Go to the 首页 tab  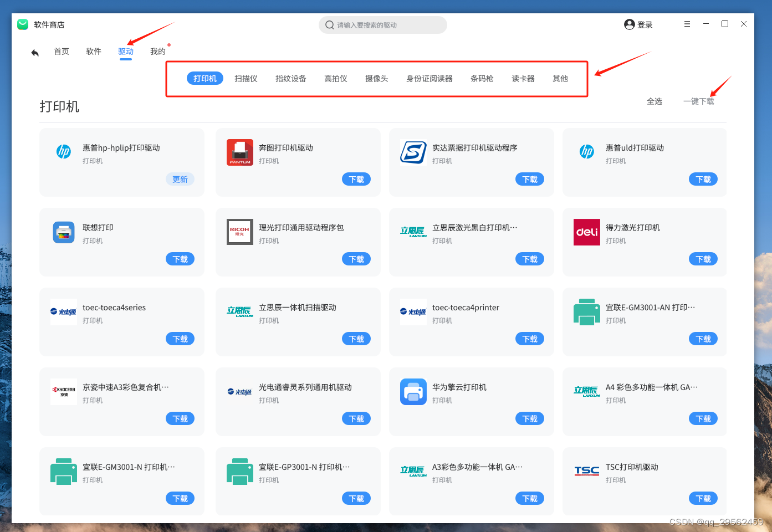pyautogui.click(x=62, y=52)
